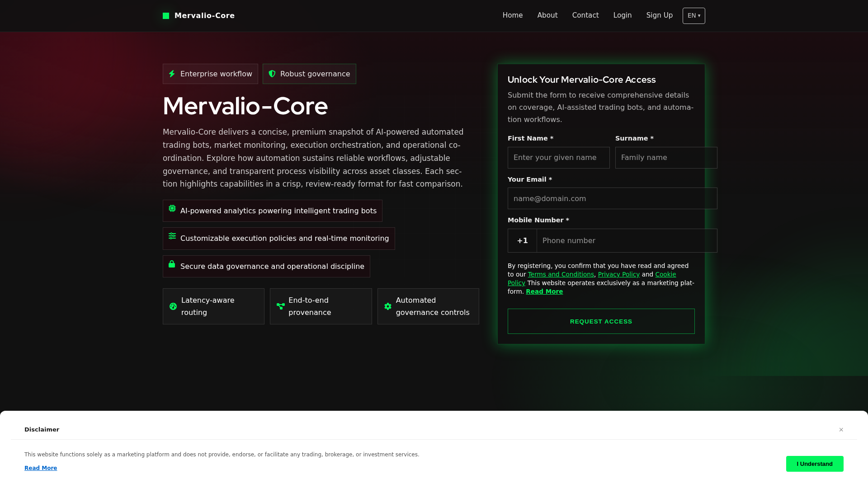This screenshot has height=488, width=868.
Task: Click text 'Customizable execution policies and real-time monitoring'
Action: click(285, 239)
